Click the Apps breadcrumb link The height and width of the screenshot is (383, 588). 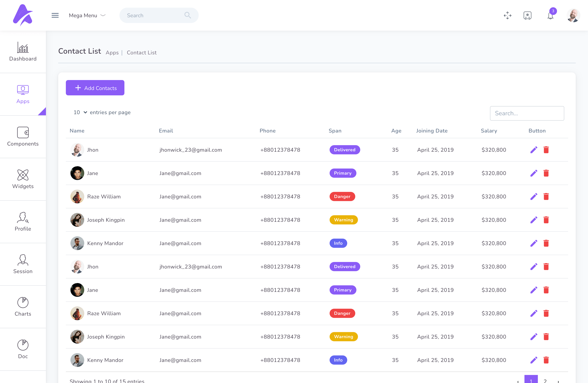pos(112,53)
